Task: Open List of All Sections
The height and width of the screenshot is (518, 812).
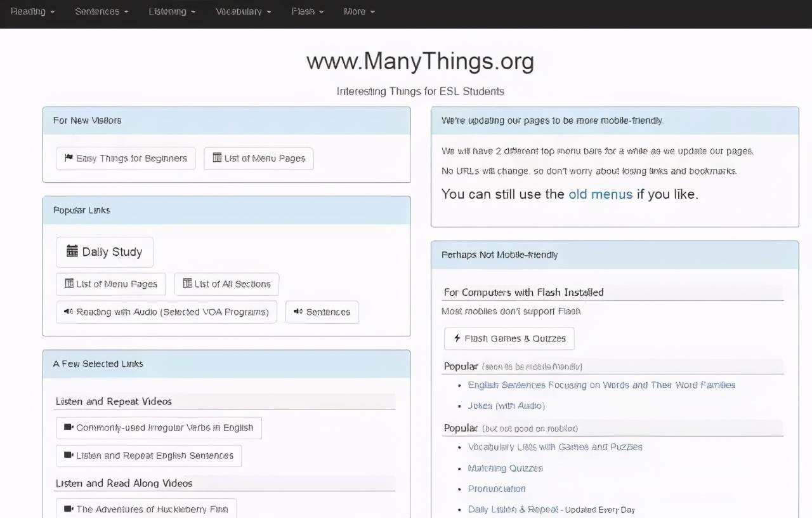Action: pyautogui.click(x=226, y=284)
